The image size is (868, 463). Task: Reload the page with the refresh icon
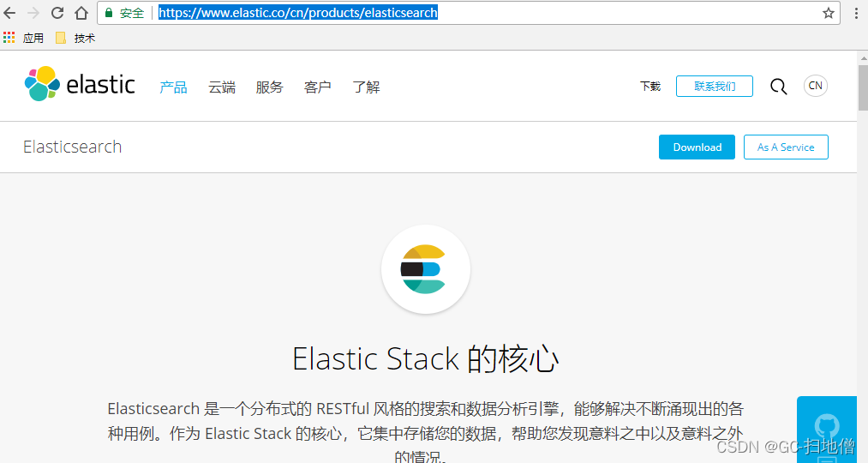coord(57,13)
